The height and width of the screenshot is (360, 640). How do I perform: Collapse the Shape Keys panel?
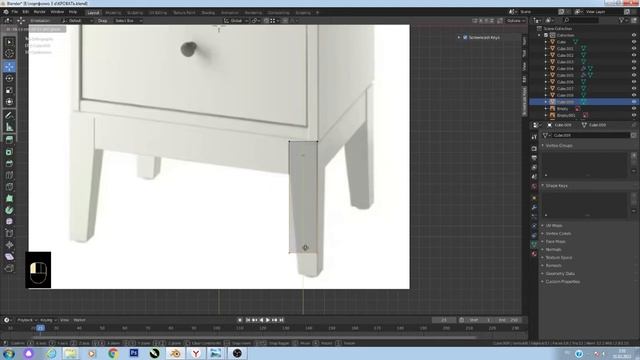[555, 186]
